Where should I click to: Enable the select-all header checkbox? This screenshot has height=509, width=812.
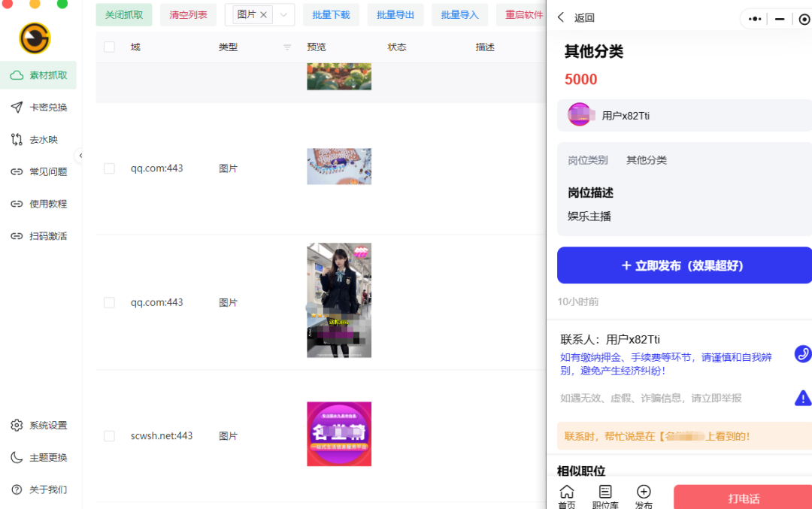(x=109, y=47)
